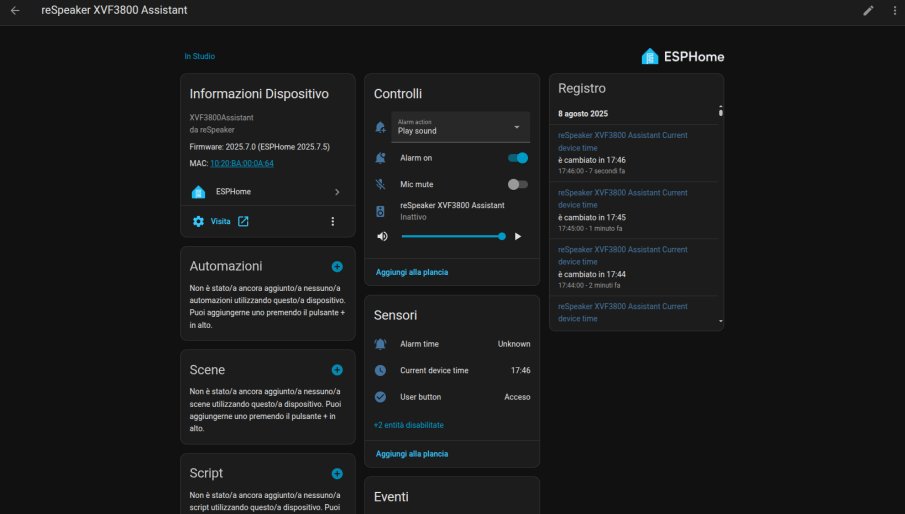This screenshot has height=514, width=905.
Task: Open the Current device time sensor
Action: tap(452, 370)
